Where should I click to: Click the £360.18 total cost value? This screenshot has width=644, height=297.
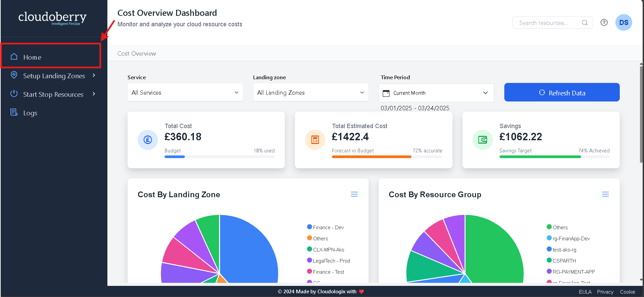point(183,137)
